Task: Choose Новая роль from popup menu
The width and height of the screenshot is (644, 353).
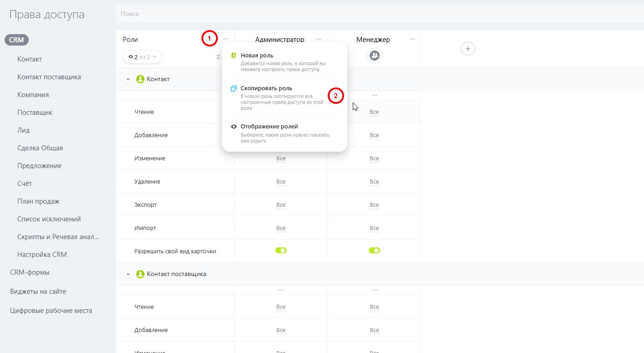Action: click(257, 56)
